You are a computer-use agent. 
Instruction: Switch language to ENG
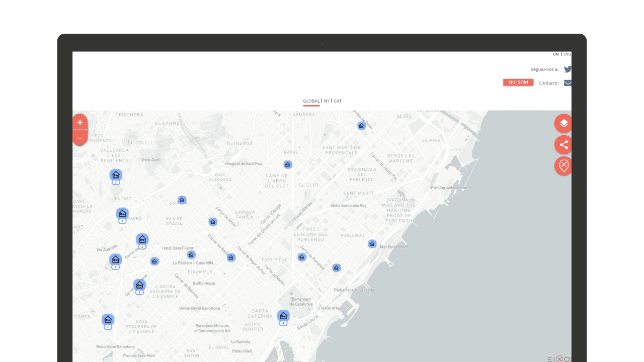tap(567, 54)
